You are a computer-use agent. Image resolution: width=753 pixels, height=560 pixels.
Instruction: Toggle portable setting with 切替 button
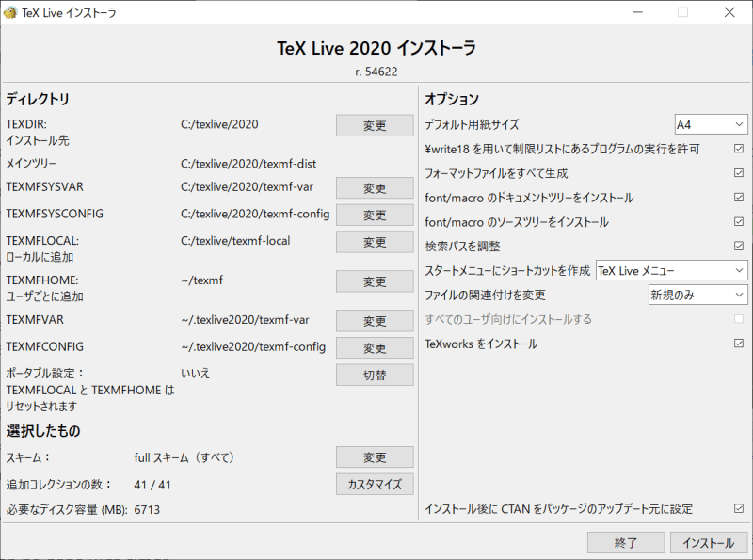[x=375, y=375]
